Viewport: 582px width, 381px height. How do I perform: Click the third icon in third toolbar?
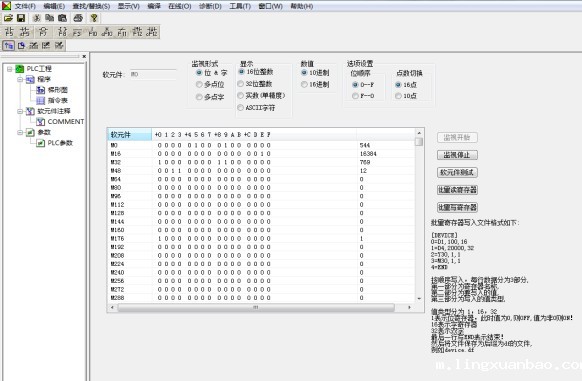point(34,45)
